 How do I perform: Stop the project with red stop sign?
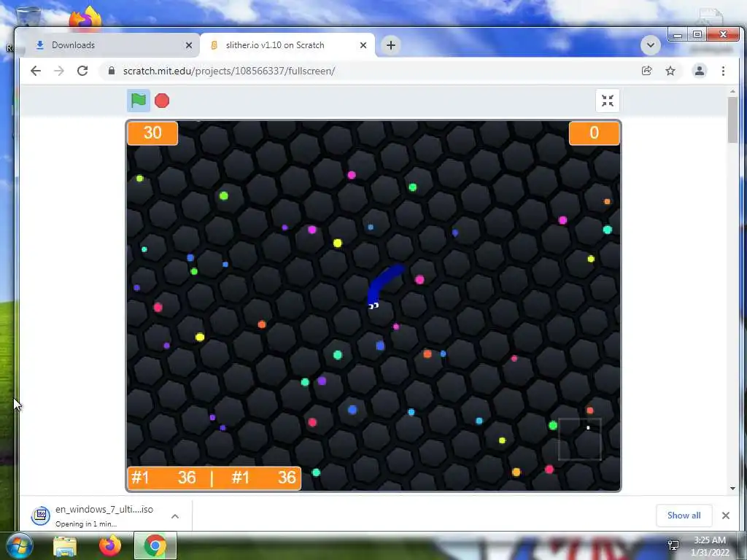[162, 101]
